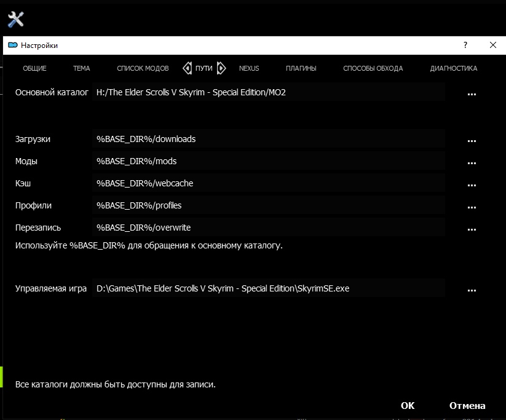
Task: Click the Основной каталог path field
Action: [269, 92]
